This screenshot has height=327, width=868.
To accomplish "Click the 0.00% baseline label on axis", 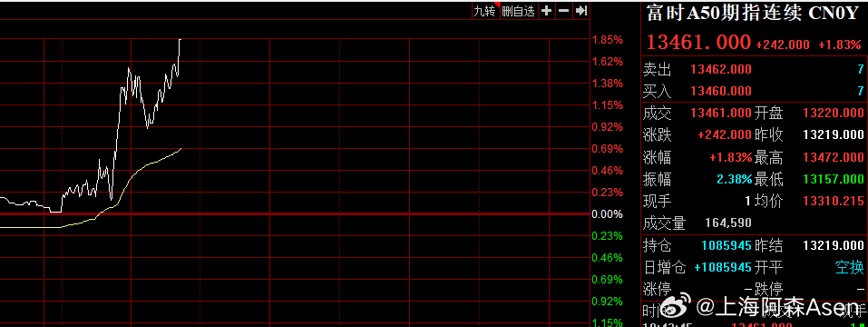I will [608, 214].
